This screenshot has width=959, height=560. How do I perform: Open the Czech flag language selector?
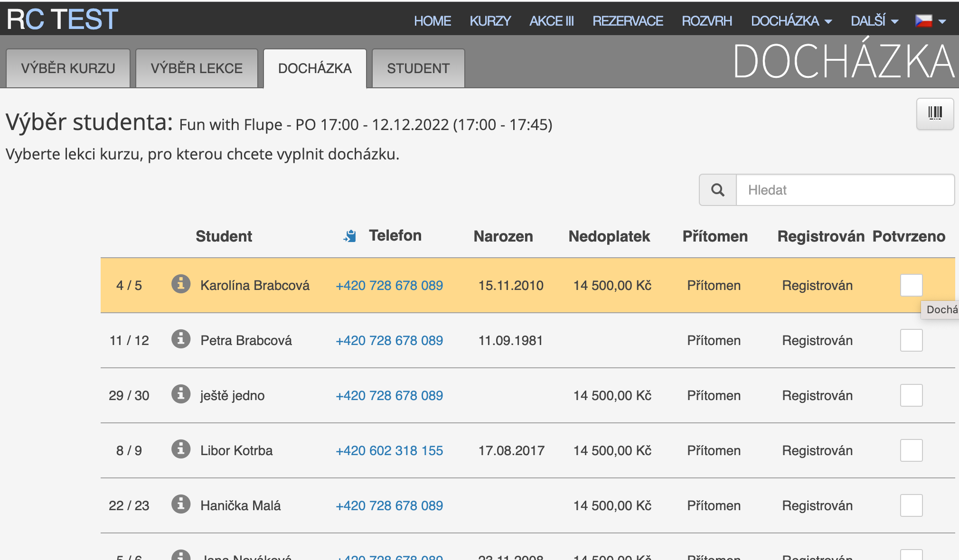[930, 21]
